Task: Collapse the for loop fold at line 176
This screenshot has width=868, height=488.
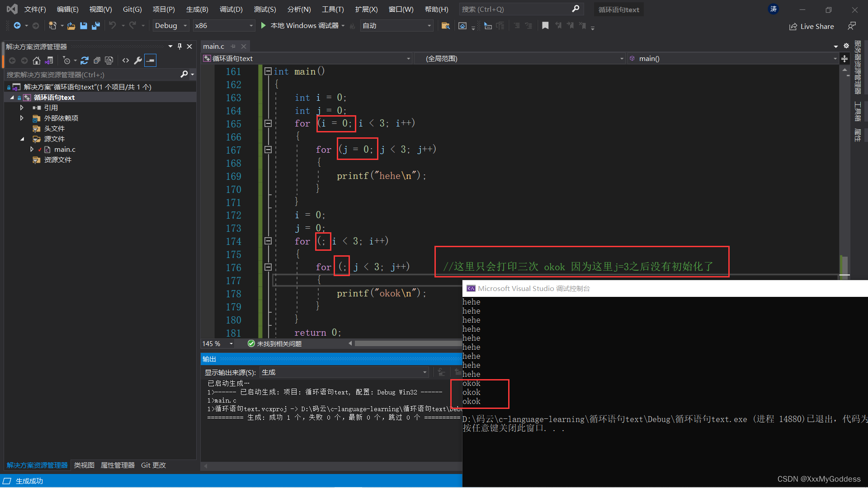Action: (268, 267)
